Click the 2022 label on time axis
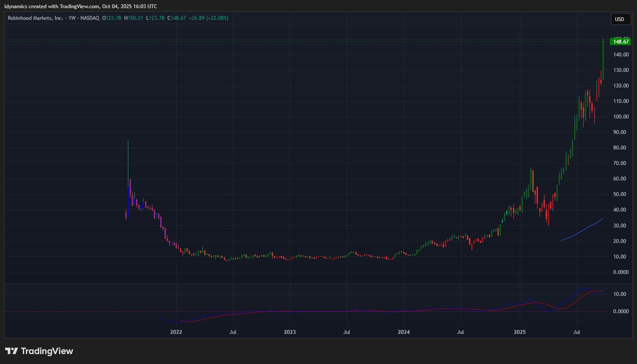The height and width of the screenshot is (364, 637). [176, 332]
